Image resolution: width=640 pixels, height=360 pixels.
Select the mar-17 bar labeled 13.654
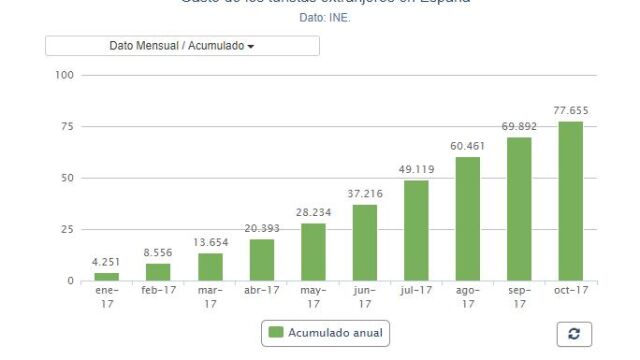click(x=210, y=267)
